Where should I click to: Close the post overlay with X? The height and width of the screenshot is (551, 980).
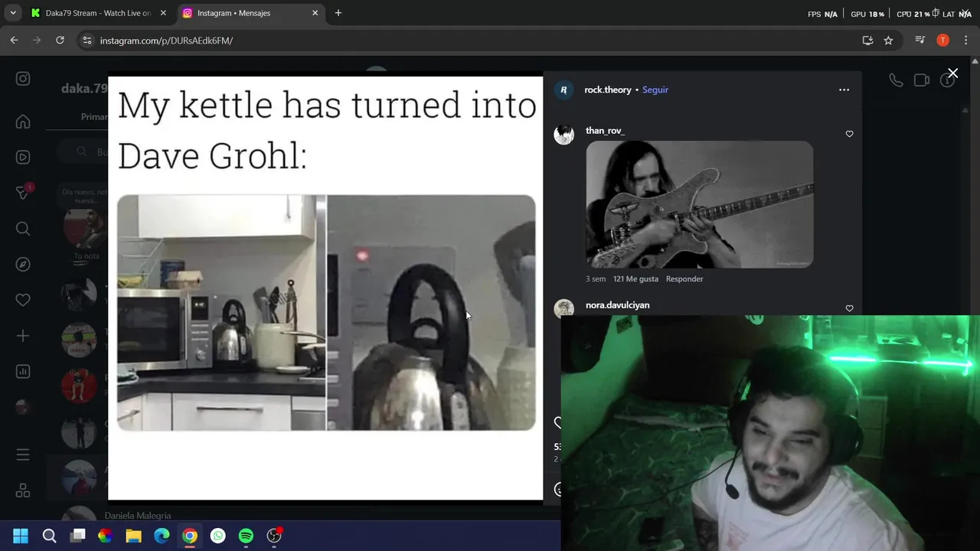point(952,73)
